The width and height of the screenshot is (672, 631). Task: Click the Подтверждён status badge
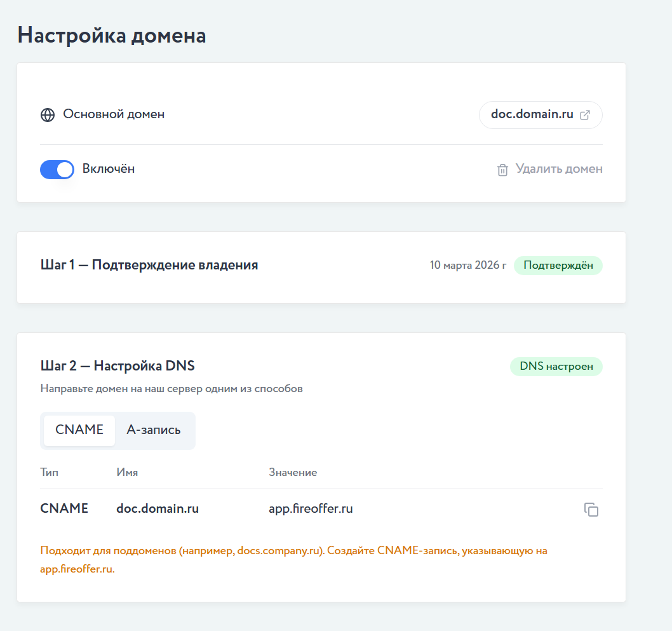pyautogui.click(x=558, y=265)
